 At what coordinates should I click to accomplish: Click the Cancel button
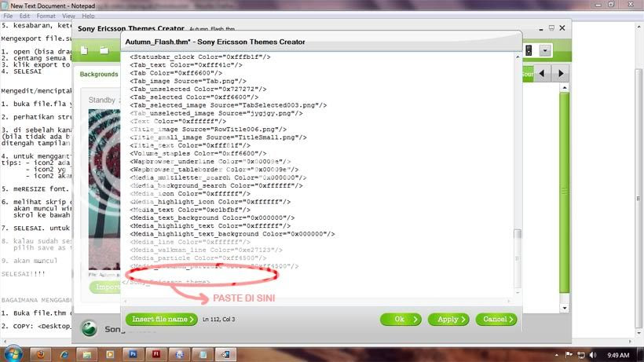[x=496, y=320]
